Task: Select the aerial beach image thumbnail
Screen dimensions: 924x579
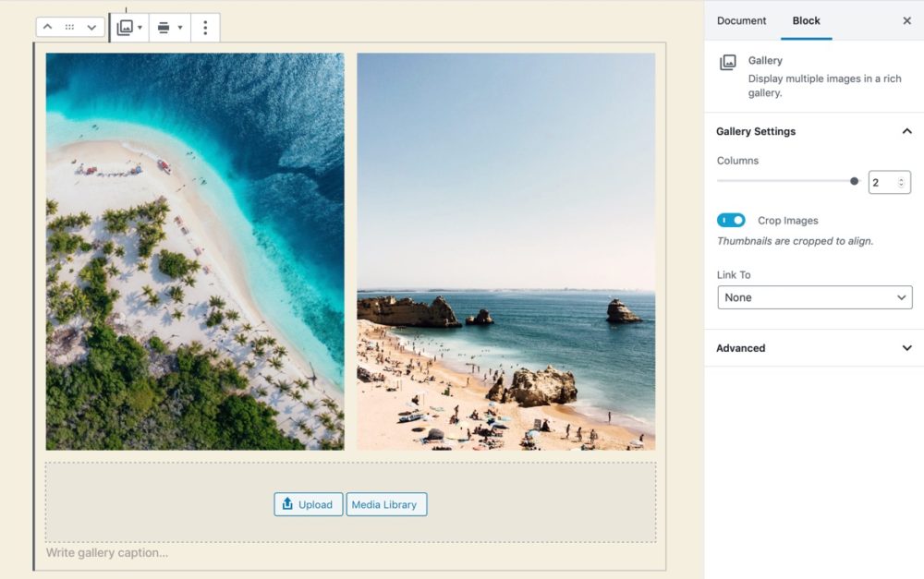Action: [195, 251]
